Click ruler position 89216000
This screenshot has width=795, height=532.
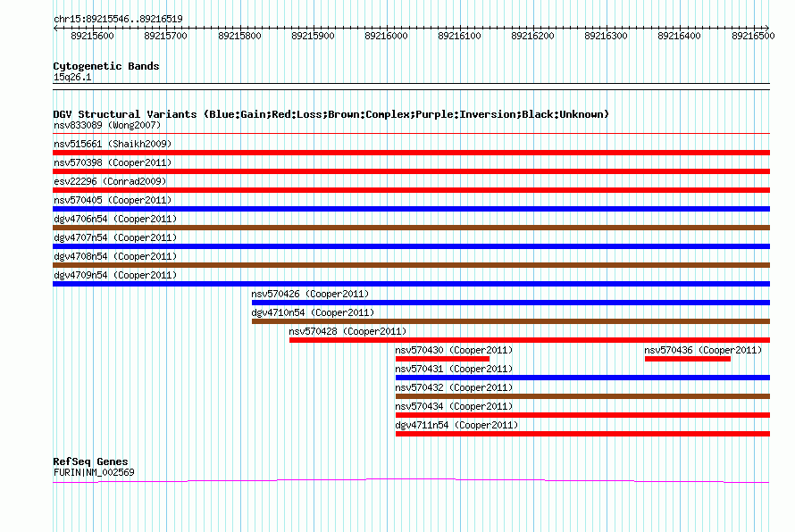pyautogui.click(x=387, y=36)
